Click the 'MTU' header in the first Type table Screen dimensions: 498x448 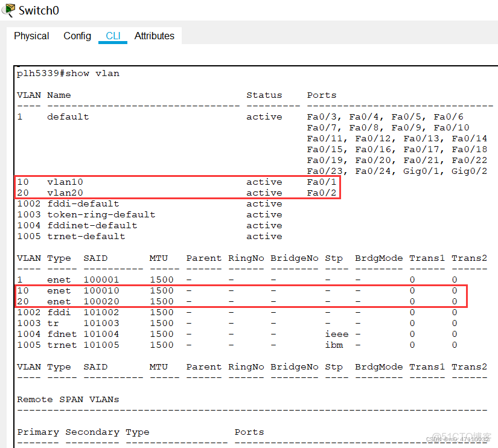159,258
